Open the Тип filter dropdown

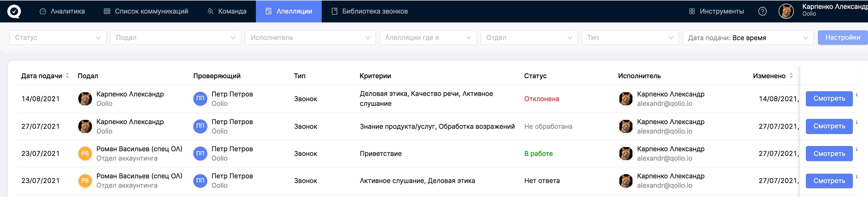[x=630, y=38]
